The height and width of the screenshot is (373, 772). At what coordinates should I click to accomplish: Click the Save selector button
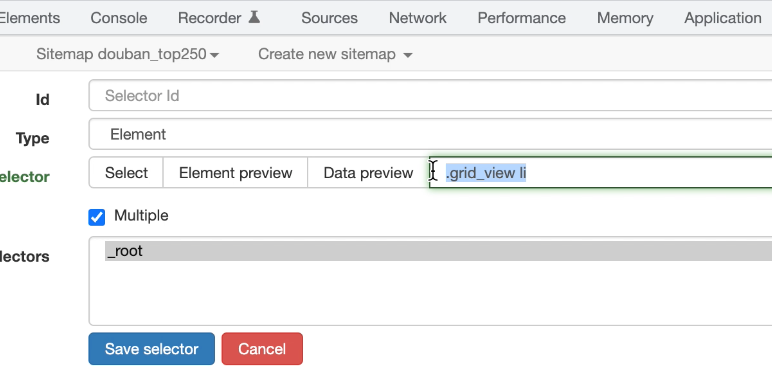(152, 349)
